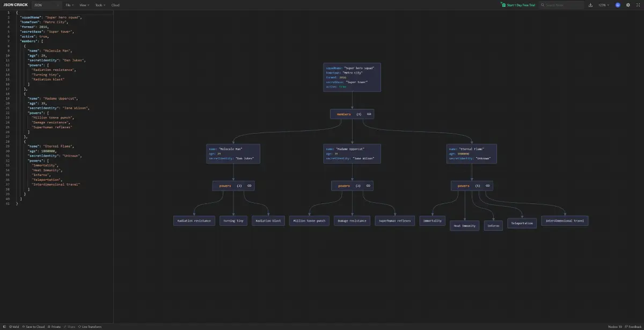Click Start 1 Day Free Trial
The image size is (644, 330).
[x=518, y=5]
